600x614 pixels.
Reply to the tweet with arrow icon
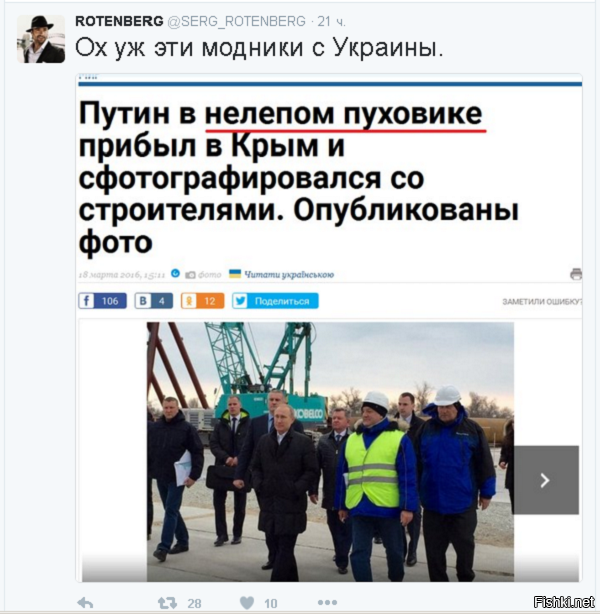pyautogui.click(x=85, y=603)
